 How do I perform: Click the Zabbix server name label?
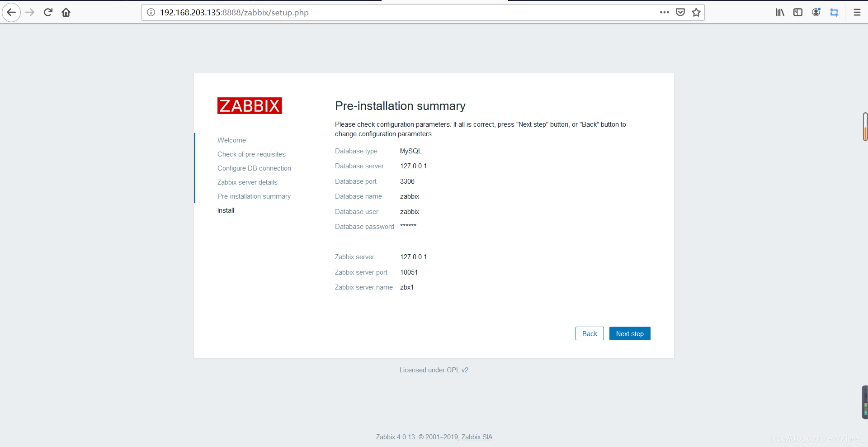364,287
